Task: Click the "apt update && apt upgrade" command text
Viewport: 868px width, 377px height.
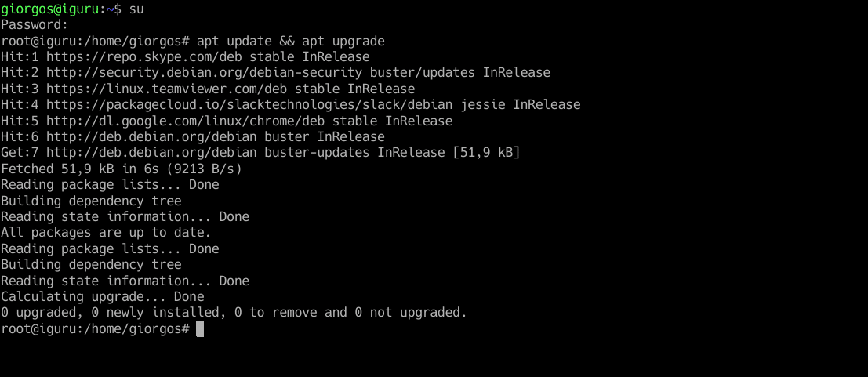Action: pos(290,41)
